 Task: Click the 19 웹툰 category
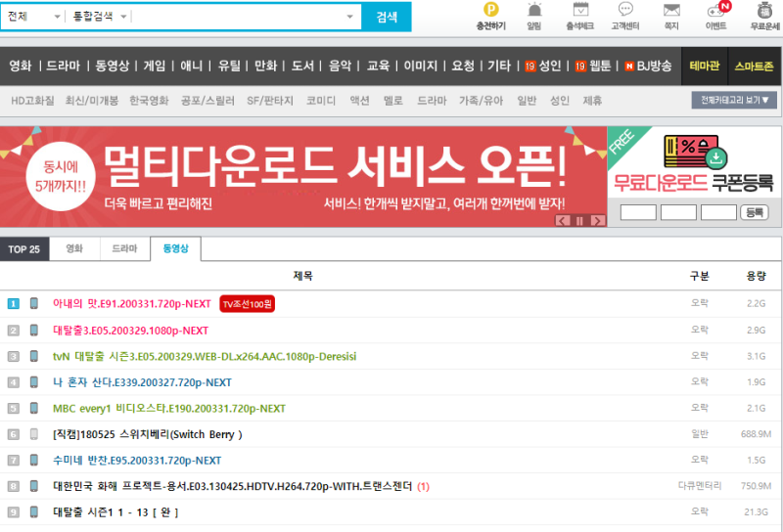point(593,66)
